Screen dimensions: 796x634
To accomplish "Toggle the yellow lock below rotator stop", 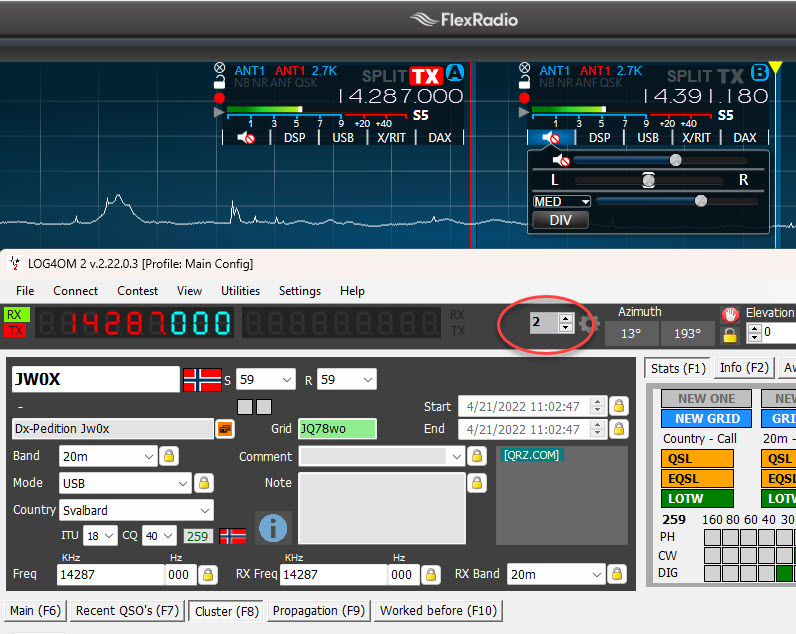I will 730,335.
